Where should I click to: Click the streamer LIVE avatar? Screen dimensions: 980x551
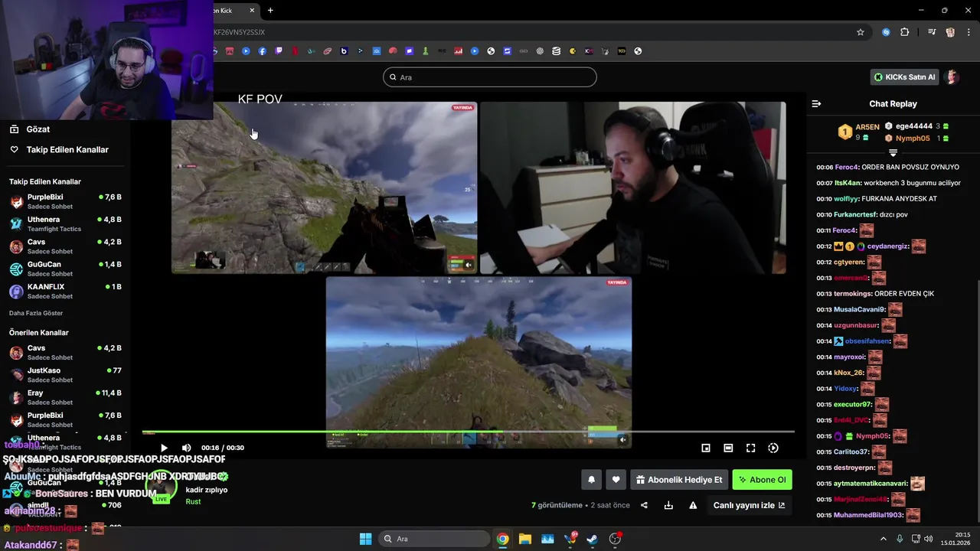[x=161, y=487]
